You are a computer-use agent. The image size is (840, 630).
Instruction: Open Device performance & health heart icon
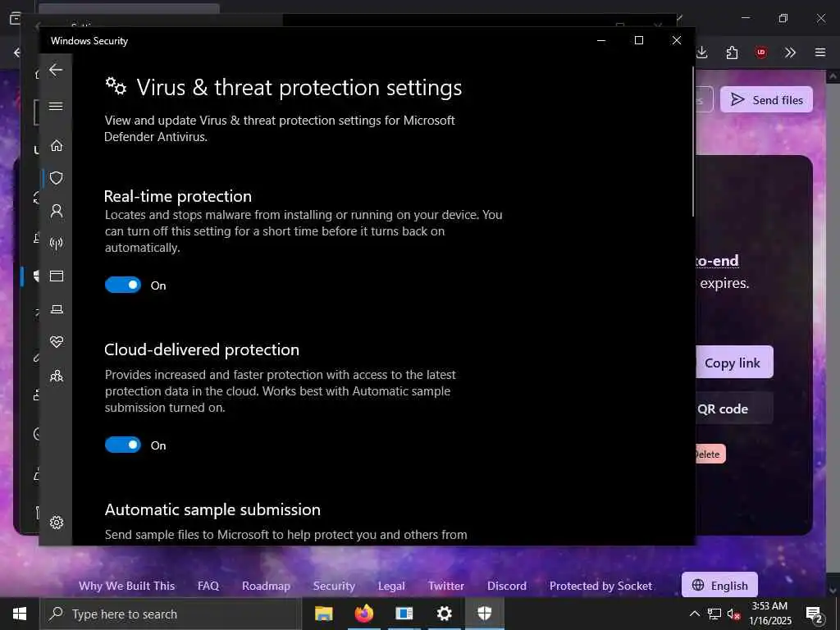click(x=57, y=342)
